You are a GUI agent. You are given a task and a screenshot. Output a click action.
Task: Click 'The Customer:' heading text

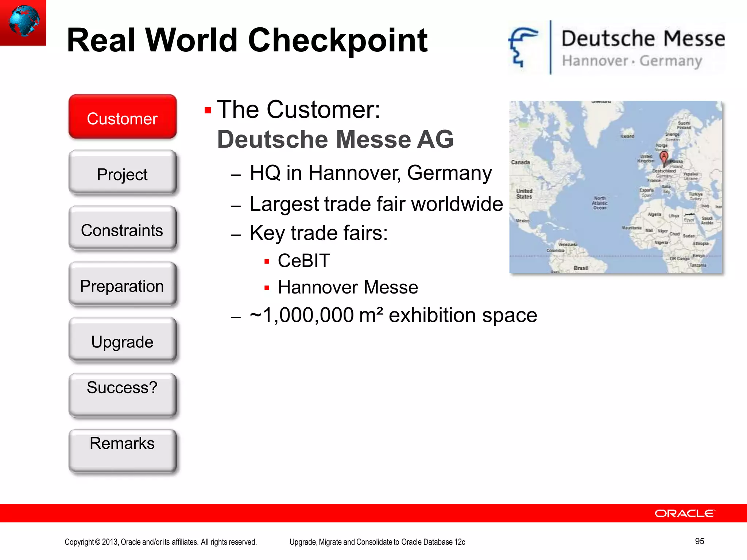299,109
